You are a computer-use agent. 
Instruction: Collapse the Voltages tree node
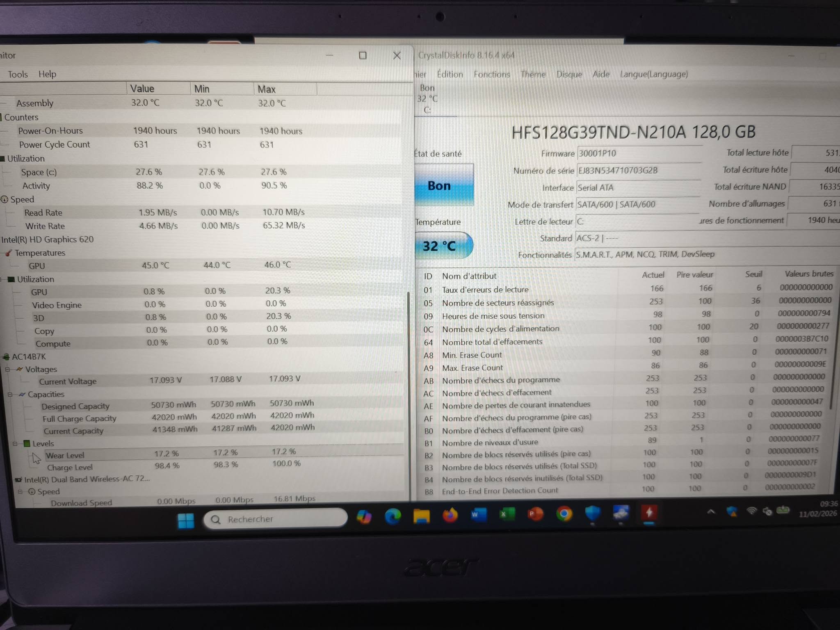click(x=7, y=369)
